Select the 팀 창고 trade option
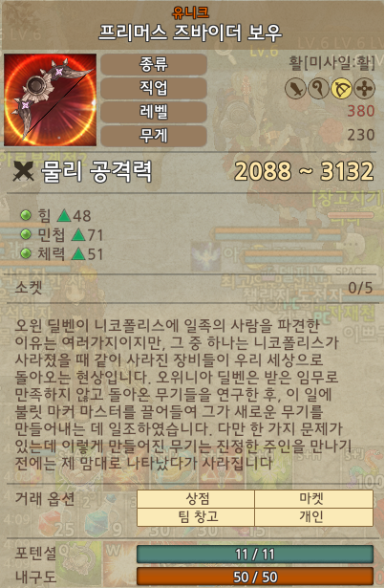The image size is (385, 588). 196,517
